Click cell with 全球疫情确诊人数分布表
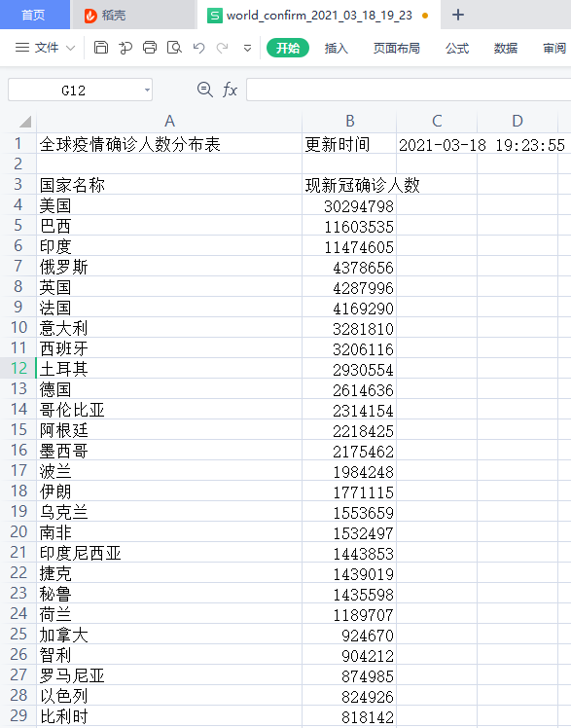The image size is (571, 728). 169,144
